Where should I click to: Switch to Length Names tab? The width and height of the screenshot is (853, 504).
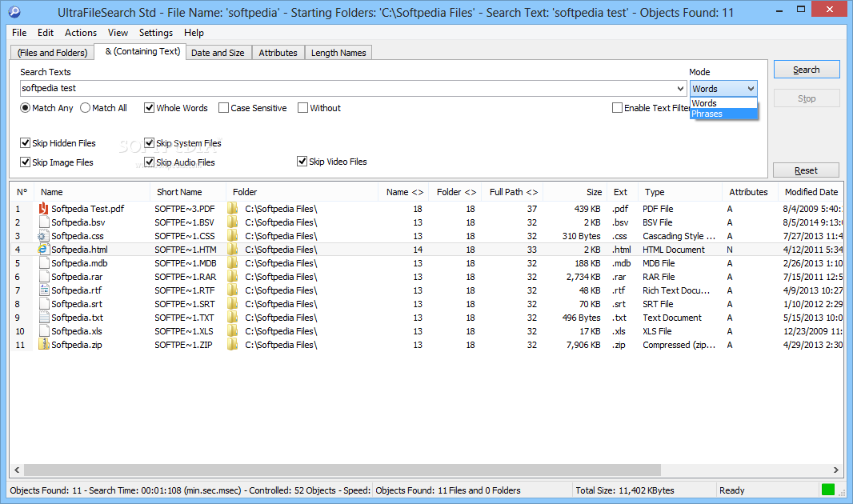(x=338, y=53)
